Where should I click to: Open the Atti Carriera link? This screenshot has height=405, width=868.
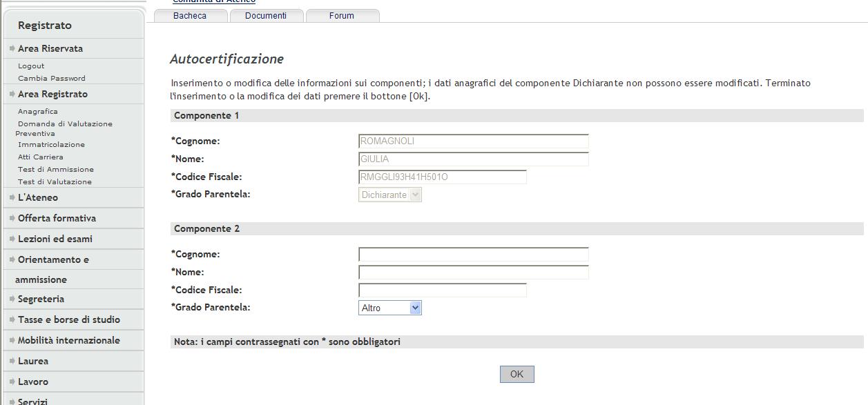coord(40,157)
